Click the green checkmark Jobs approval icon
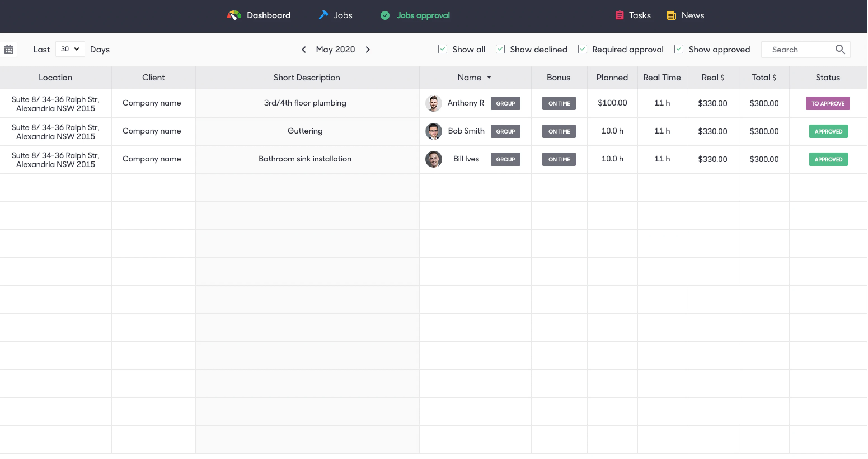This screenshot has width=868, height=459. click(x=385, y=15)
